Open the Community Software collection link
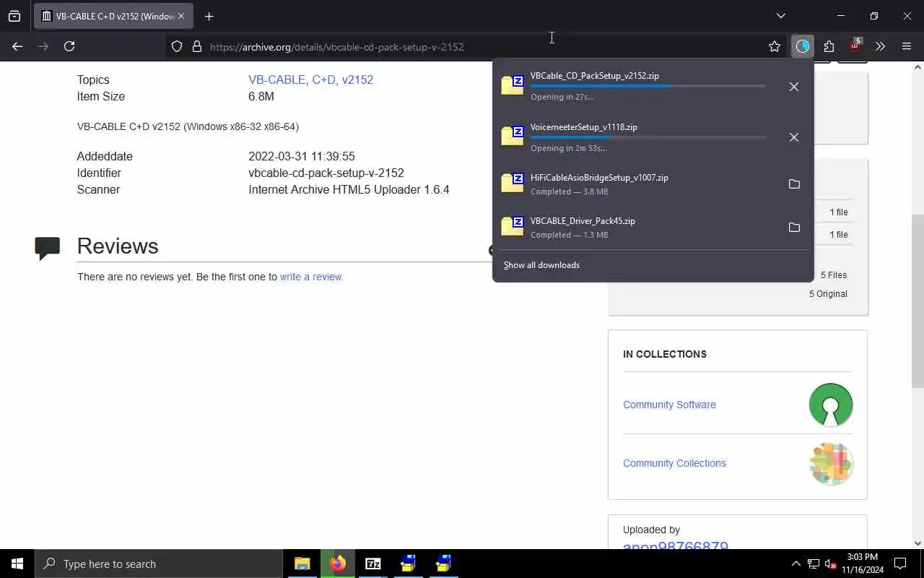The height and width of the screenshot is (578, 924). [669, 405]
